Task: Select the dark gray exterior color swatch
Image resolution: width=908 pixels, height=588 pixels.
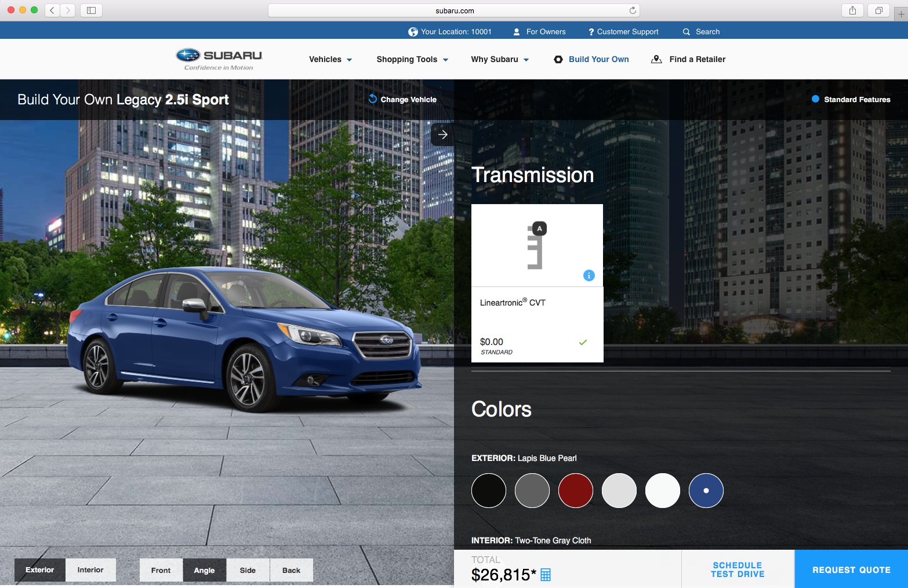Action: (532, 491)
